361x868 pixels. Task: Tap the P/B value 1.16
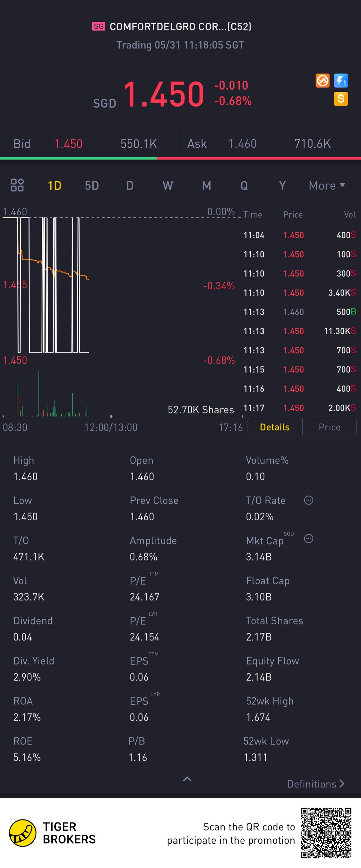(x=138, y=757)
